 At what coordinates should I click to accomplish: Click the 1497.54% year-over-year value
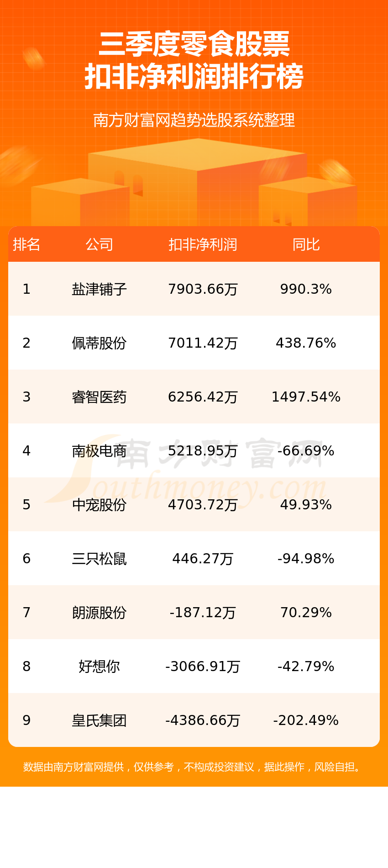(x=306, y=397)
